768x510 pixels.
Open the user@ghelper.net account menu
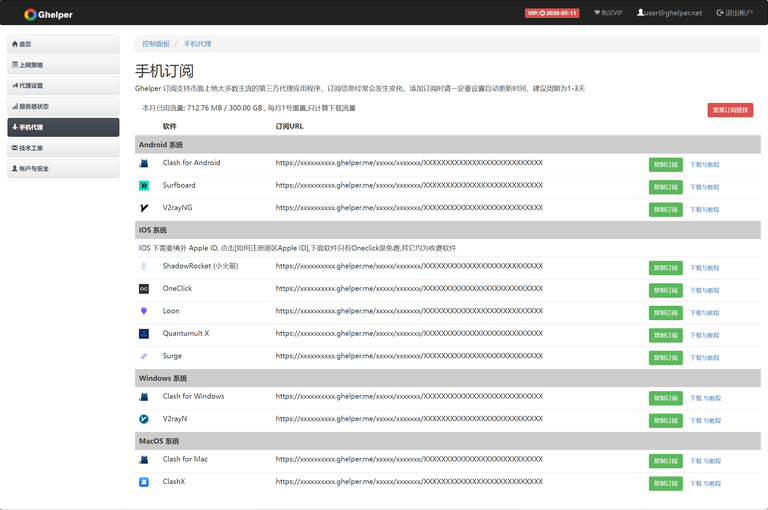pos(669,13)
